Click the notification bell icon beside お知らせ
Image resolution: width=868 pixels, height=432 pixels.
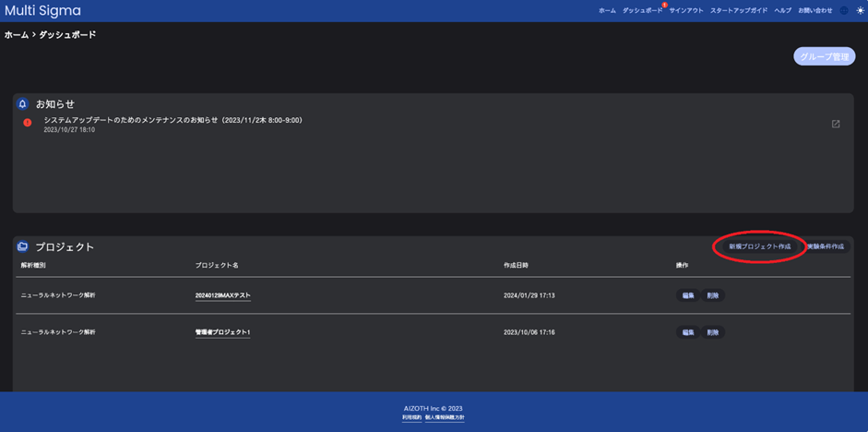coord(23,104)
